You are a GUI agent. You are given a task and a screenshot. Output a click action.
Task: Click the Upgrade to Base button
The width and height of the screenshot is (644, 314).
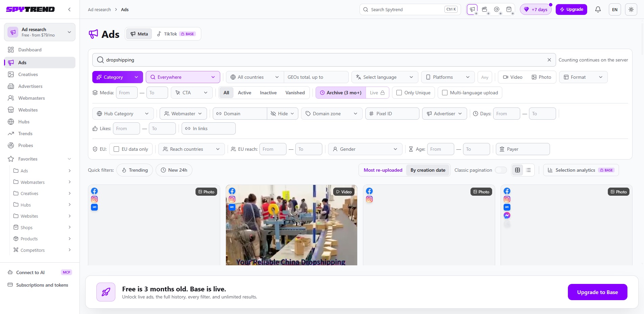click(x=597, y=292)
